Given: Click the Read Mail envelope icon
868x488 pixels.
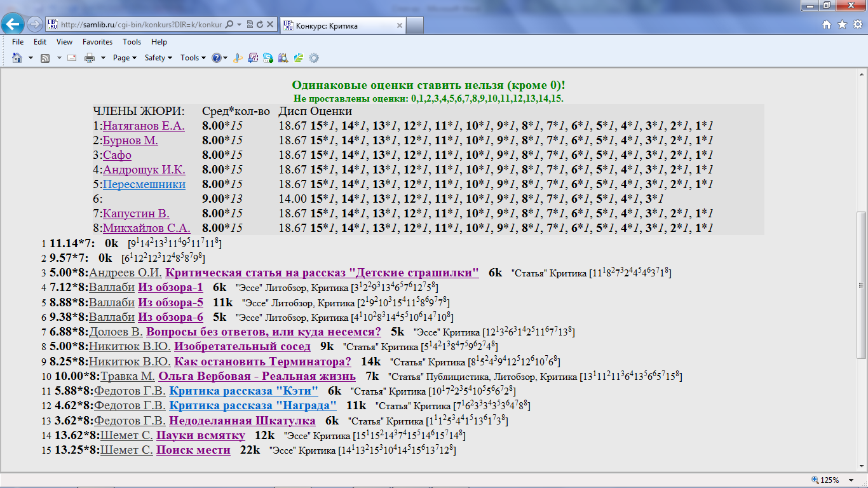Looking at the screenshot, I should tap(71, 58).
